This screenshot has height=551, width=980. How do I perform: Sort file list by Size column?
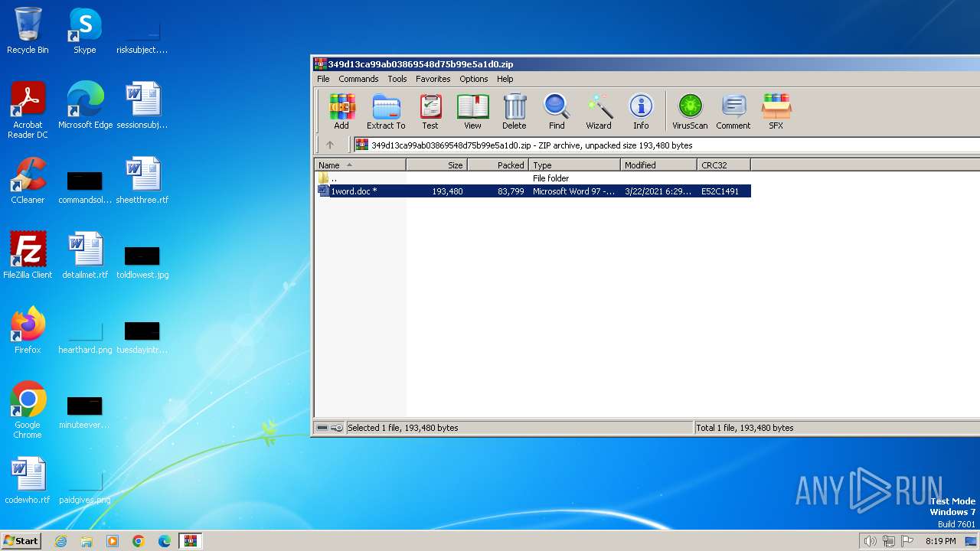tap(436, 165)
